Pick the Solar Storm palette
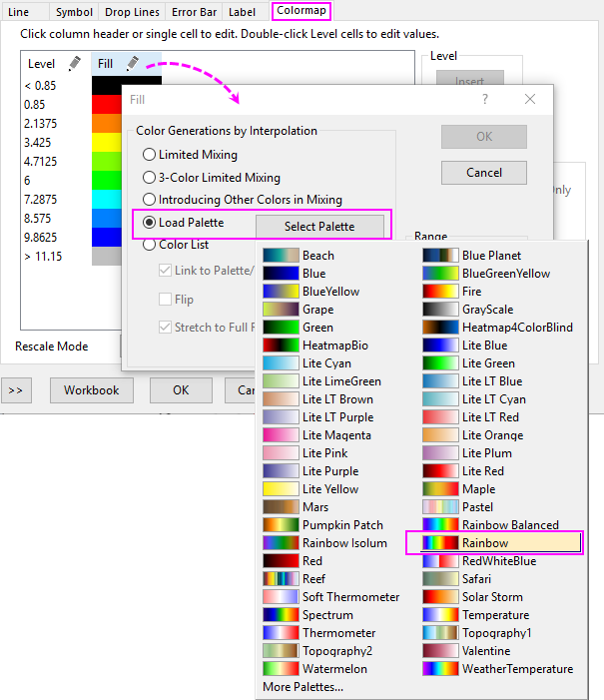Image resolution: width=604 pixels, height=700 pixels. click(473, 597)
